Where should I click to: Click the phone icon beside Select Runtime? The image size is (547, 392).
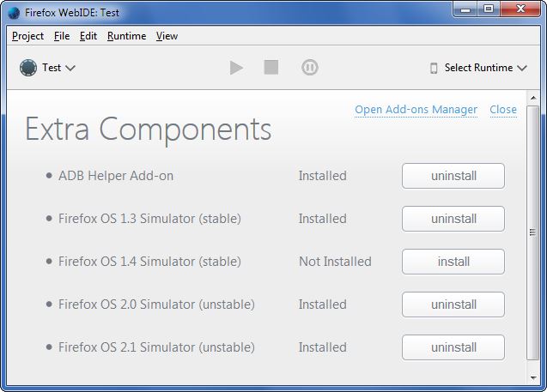click(x=434, y=68)
